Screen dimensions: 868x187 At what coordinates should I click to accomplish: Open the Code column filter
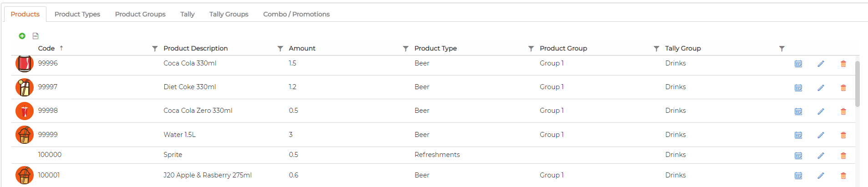pyautogui.click(x=155, y=49)
